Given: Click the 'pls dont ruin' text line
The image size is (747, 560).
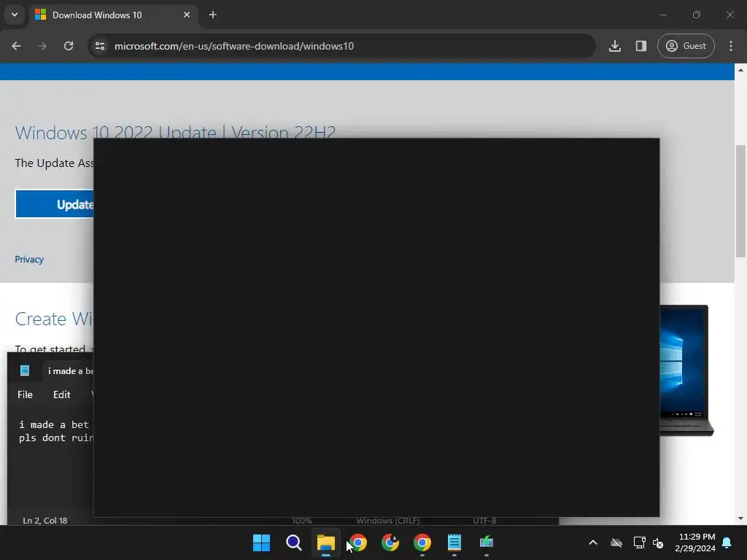Looking at the screenshot, I should tap(56, 437).
